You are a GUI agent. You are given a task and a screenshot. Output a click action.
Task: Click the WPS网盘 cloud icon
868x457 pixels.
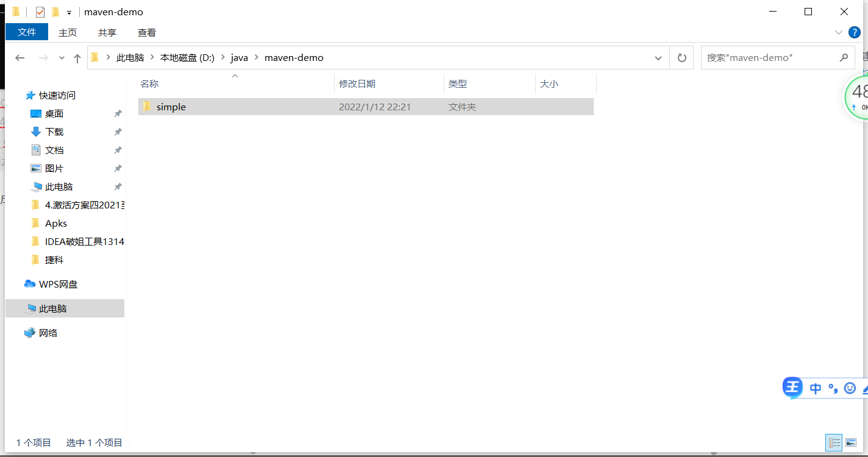click(30, 284)
